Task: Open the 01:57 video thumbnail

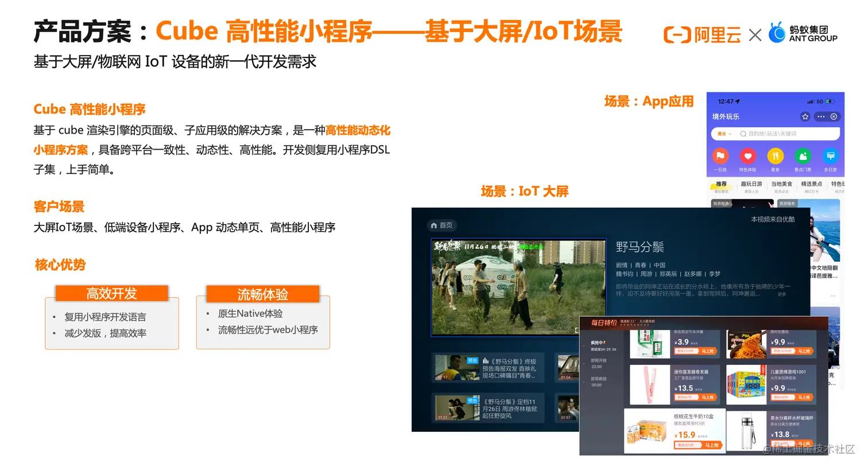Action: pos(568,408)
